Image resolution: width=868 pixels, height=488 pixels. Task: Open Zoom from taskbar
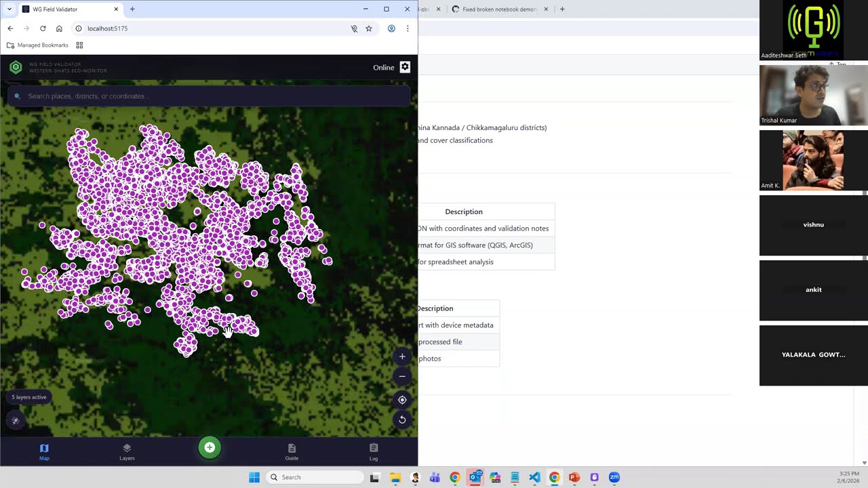[x=614, y=477]
